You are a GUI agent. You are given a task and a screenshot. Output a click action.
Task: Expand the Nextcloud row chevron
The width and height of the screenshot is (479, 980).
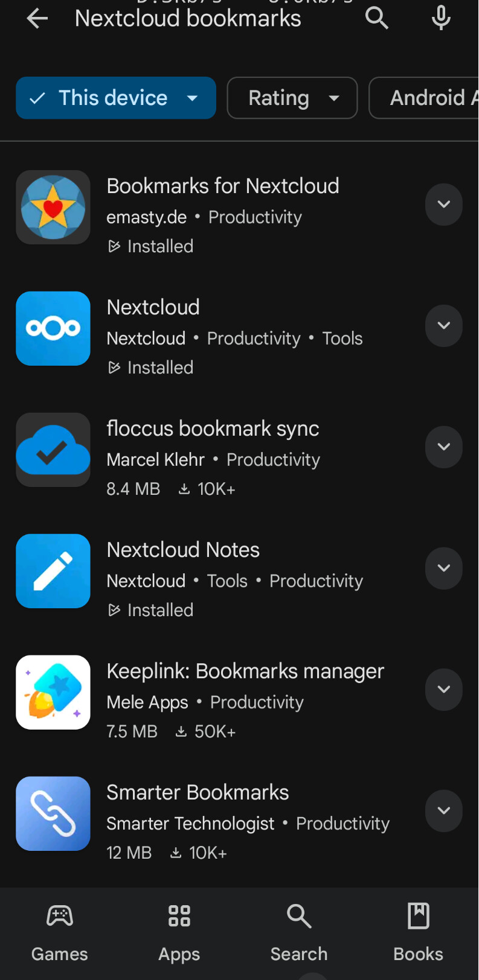point(444,326)
